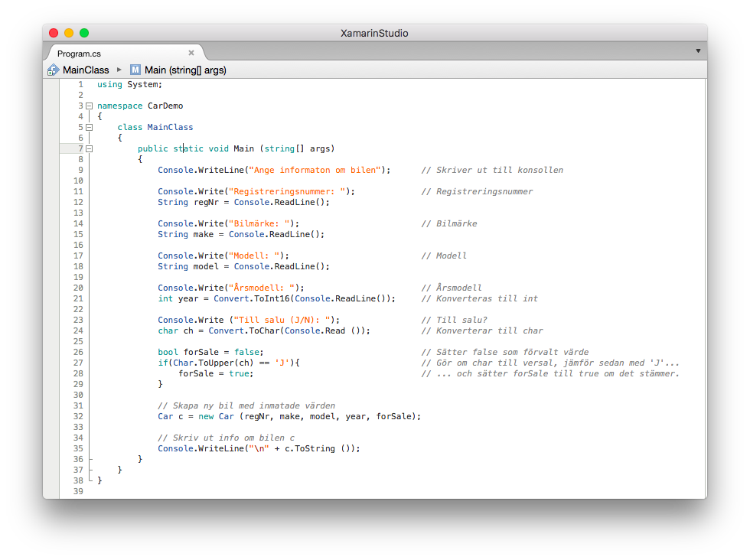Click comment '// Registreringsnummer'
Screen dimensions: 750x560
tap(477, 191)
